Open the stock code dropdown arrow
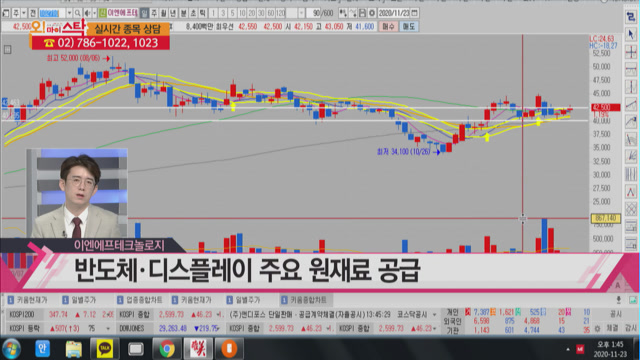The width and height of the screenshot is (640, 360). (x=69, y=13)
